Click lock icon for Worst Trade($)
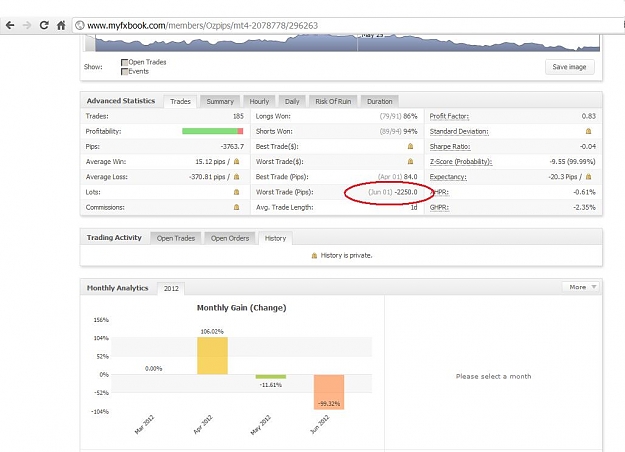This screenshot has width=625, height=452. 410,161
